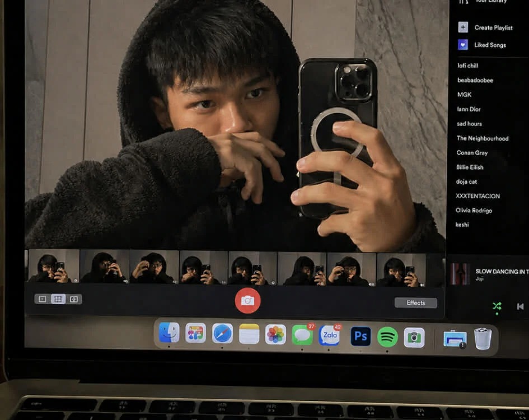529x420 pixels.
Task: Select the 'sad hours' playlist
Action: point(469,124)
